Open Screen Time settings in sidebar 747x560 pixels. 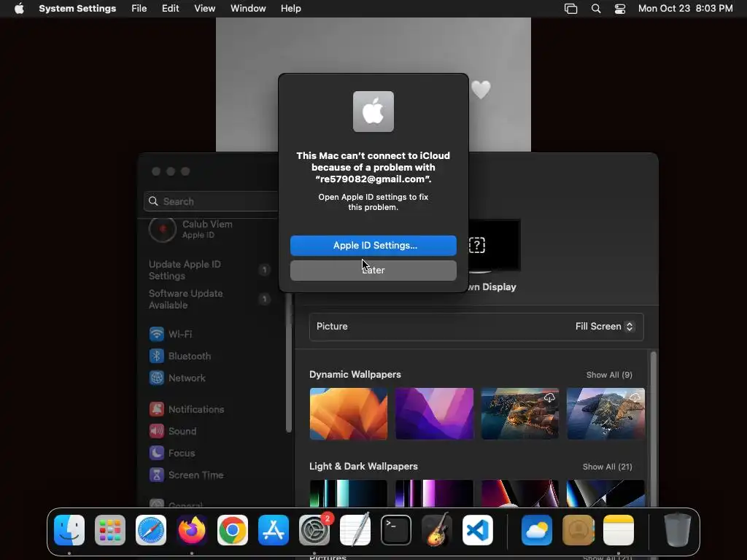[186, 475]
